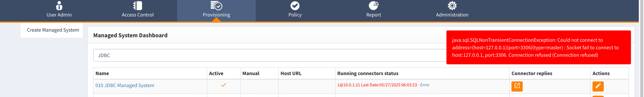Open Administration gear menu

[452, 5]
